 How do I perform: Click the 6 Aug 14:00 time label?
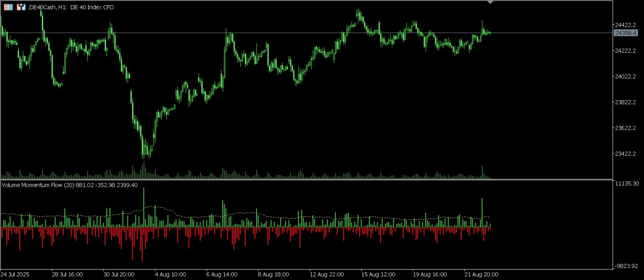pyautogui.click(x=222, y=274)
